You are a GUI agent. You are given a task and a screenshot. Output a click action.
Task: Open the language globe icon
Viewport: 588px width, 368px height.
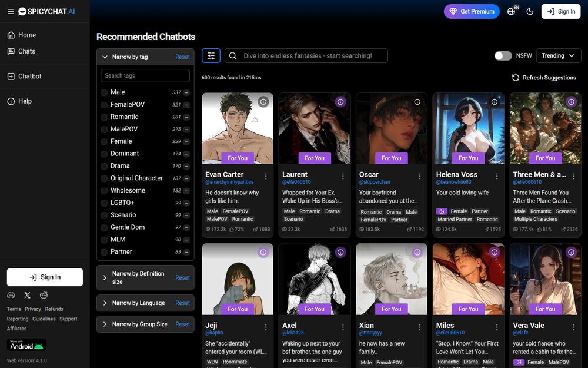pos(511,11)
